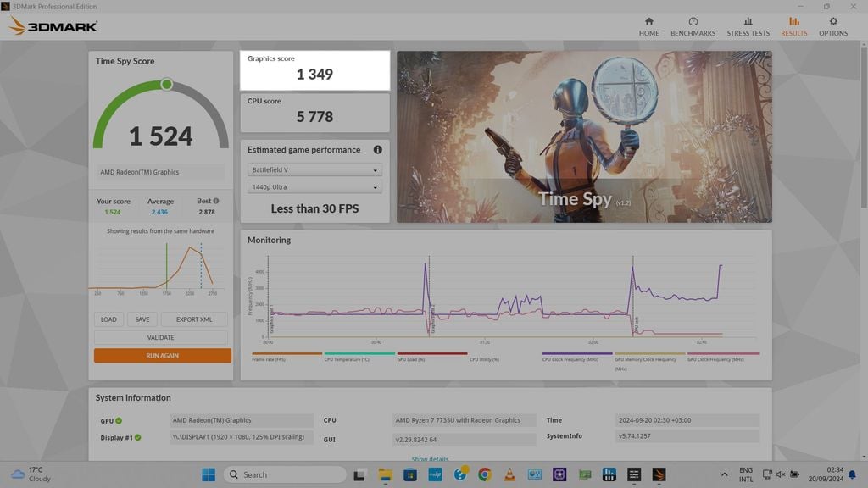Click the green check beside GPU
868x488 pixels.
click(x=119, y=420)
